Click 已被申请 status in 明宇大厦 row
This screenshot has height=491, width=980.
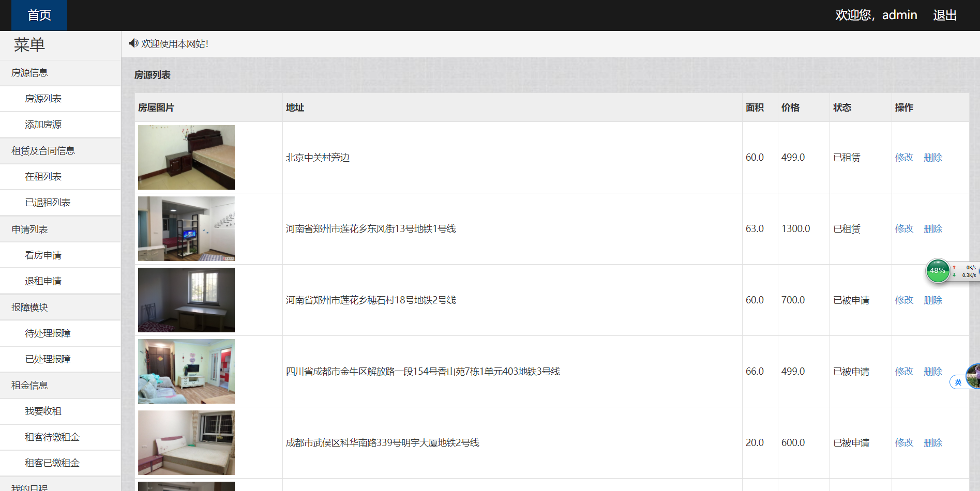tap(851, 443)
